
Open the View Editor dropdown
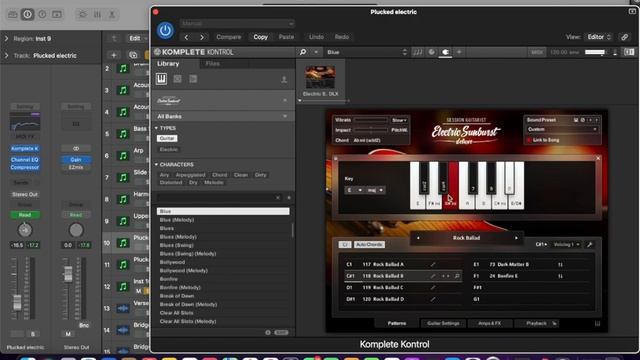[598, 37]
